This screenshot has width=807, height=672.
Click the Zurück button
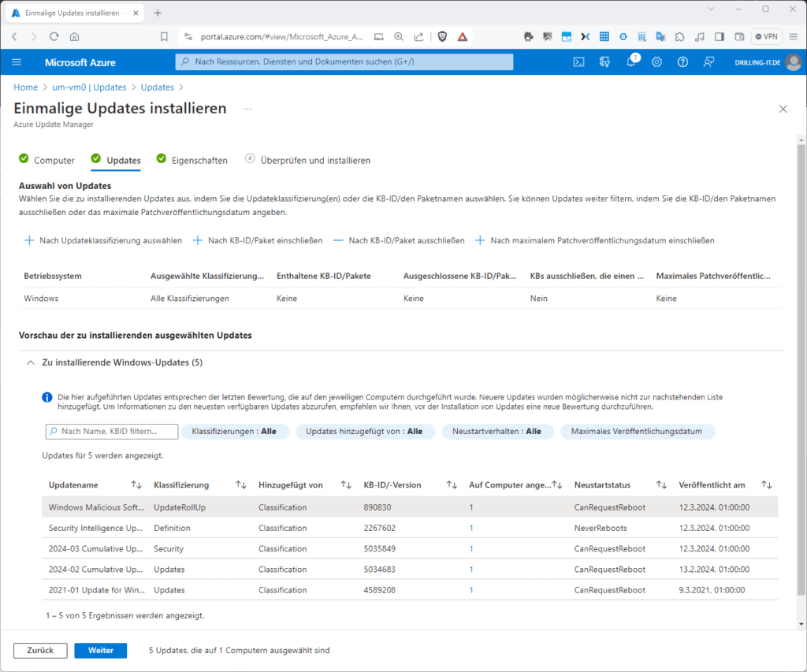pyautogui.click(x=40, y=651)
